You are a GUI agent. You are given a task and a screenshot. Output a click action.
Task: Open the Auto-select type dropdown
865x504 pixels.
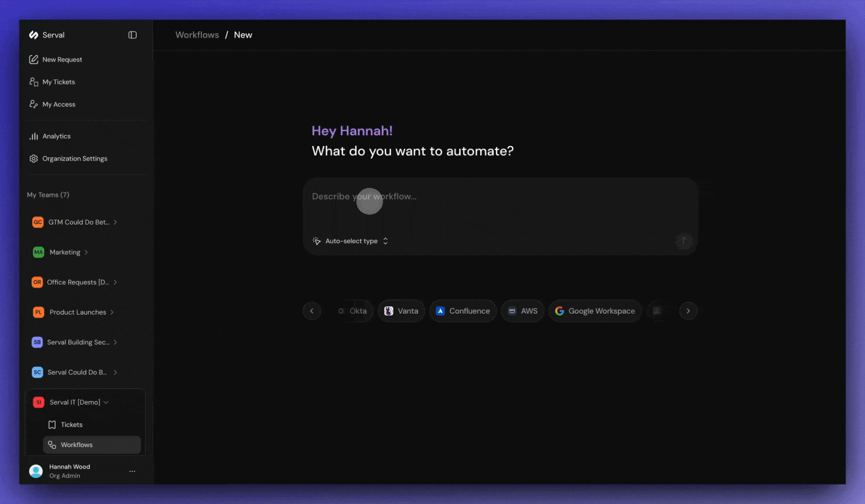[350, 241]
